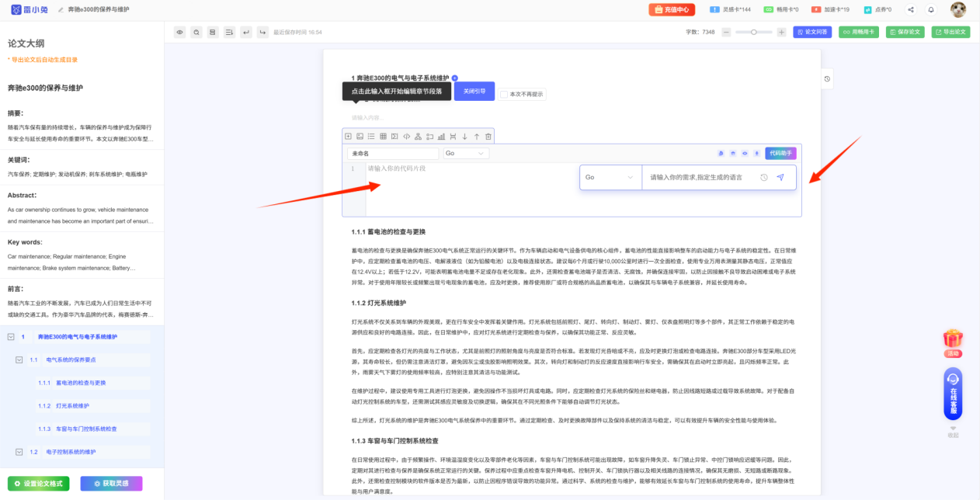Decrease zoom with minus button

tap(727, 32)
